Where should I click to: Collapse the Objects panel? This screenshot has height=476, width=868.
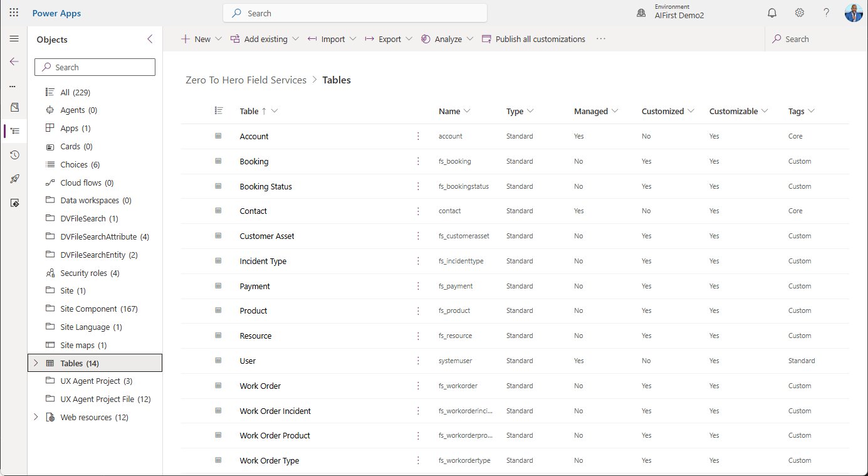click(x=150, y=39)
